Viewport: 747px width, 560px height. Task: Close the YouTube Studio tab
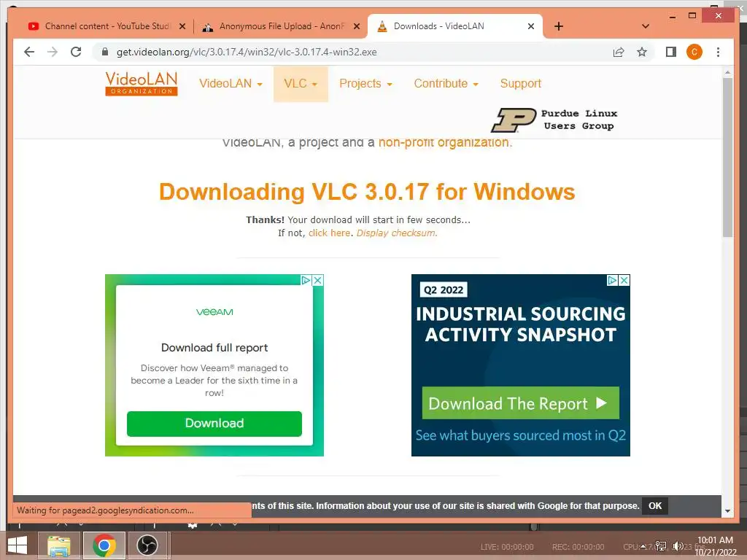(182, 26)
